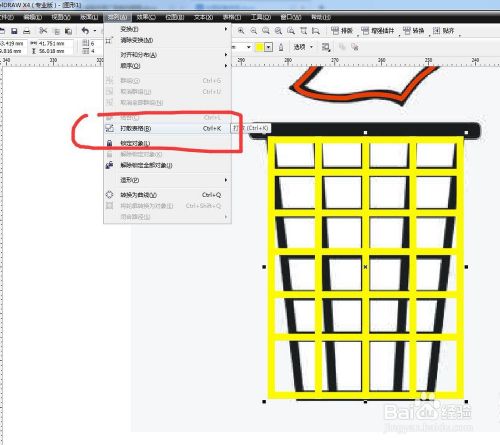The height and width of the screenshot is (445, 500).
Task: Choose 清除变换 in the menu
Action: 167,40
